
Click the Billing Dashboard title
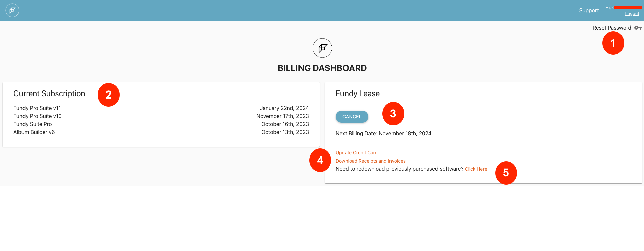click(x=322, y=68)
